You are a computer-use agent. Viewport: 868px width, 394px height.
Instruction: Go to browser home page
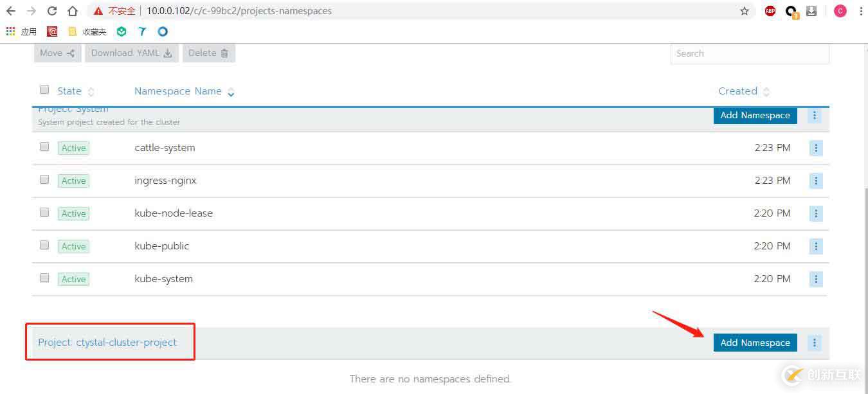pos(73,11)
